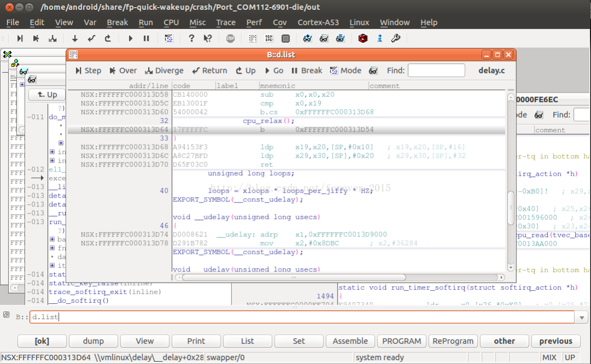Screen dimensions: 591x364
Task: Open the Linux menu
Action: pos(359,22)
